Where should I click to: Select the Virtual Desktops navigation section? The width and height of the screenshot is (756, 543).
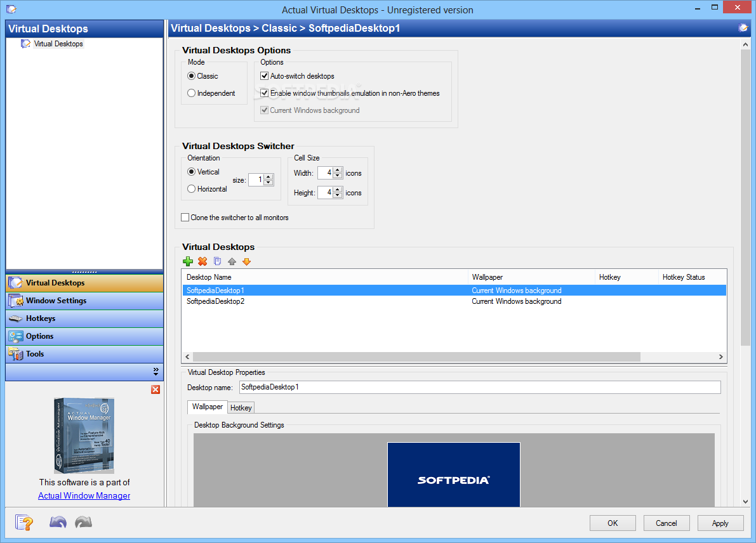[x=84, y=283]
